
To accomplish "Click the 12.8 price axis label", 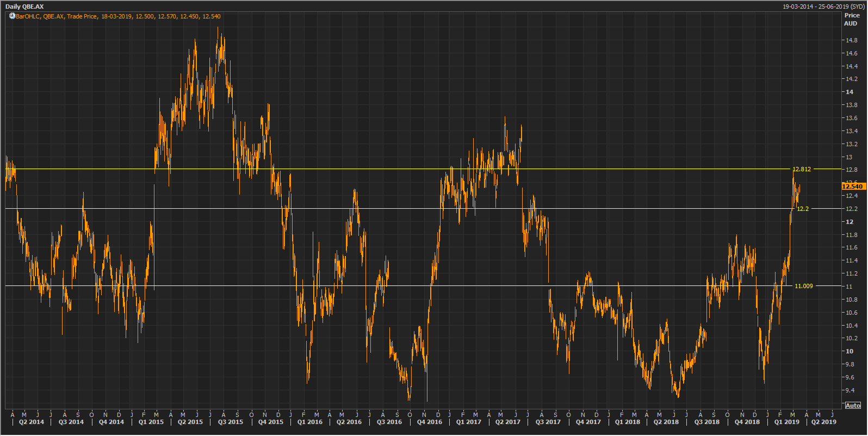I will click(852, 170).
